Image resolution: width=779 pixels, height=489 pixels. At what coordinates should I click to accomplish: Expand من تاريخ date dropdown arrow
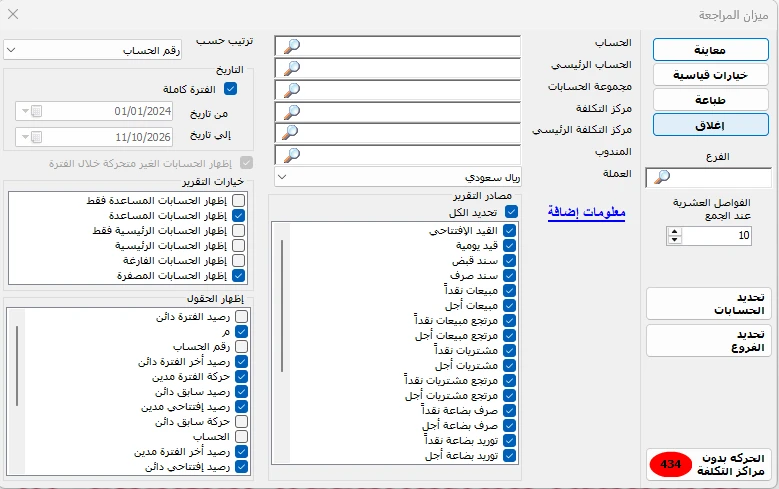click(24, 111)
